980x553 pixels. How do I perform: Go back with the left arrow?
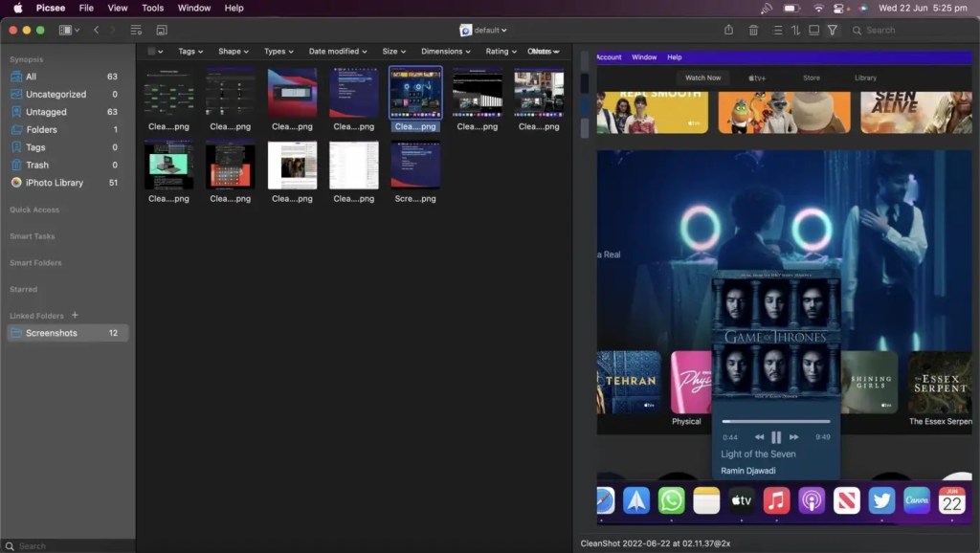[97, 30]
